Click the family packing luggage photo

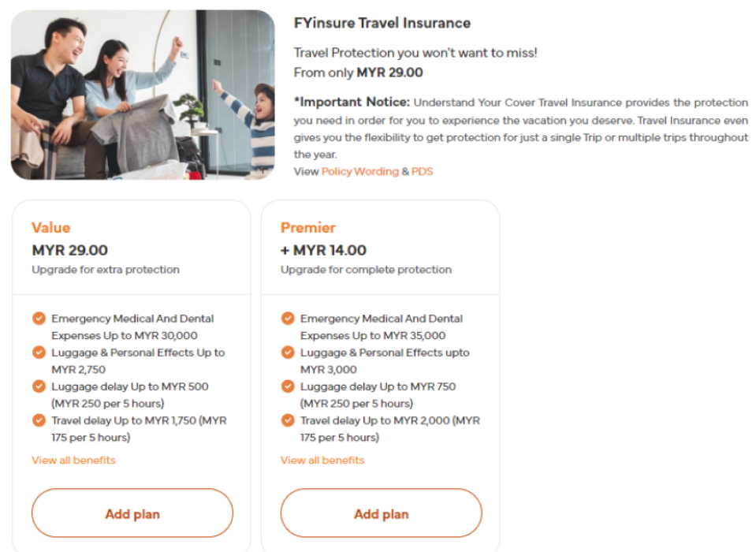coord(143,95)
